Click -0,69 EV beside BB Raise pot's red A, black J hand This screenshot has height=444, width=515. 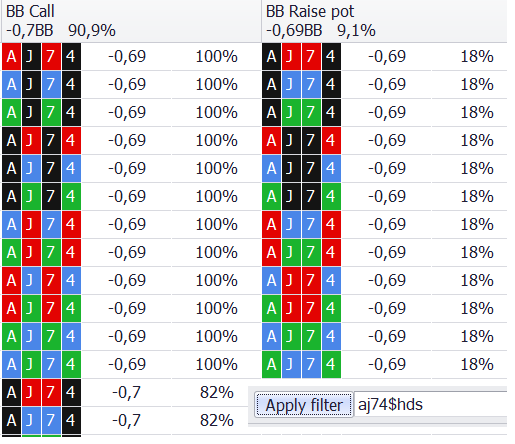(387, 140)
